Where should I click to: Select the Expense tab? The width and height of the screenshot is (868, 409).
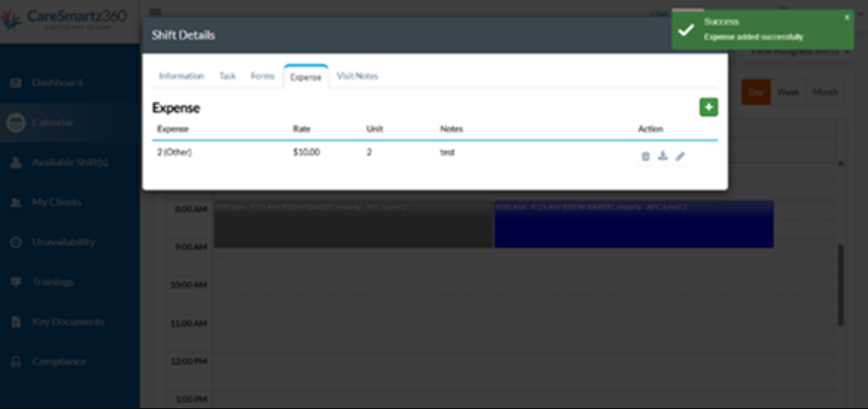[305, 77]
